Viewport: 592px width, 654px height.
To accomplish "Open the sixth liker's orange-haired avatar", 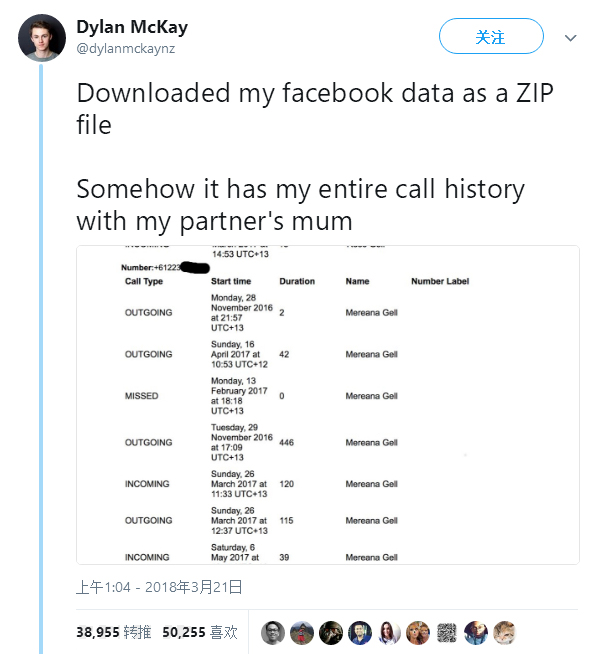I will click(418, 633).
